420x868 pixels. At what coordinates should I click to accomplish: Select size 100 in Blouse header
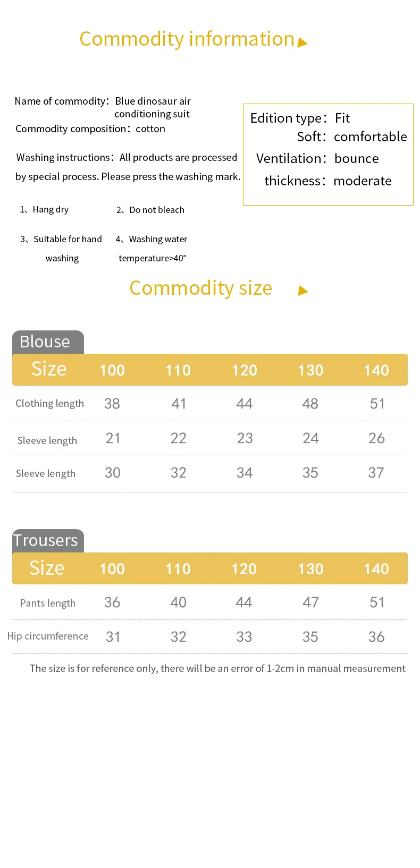pos(112,370)
